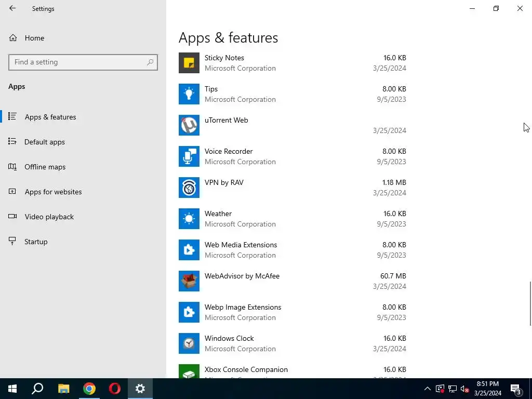Click the security tray icon with red dot

point(440,389)
